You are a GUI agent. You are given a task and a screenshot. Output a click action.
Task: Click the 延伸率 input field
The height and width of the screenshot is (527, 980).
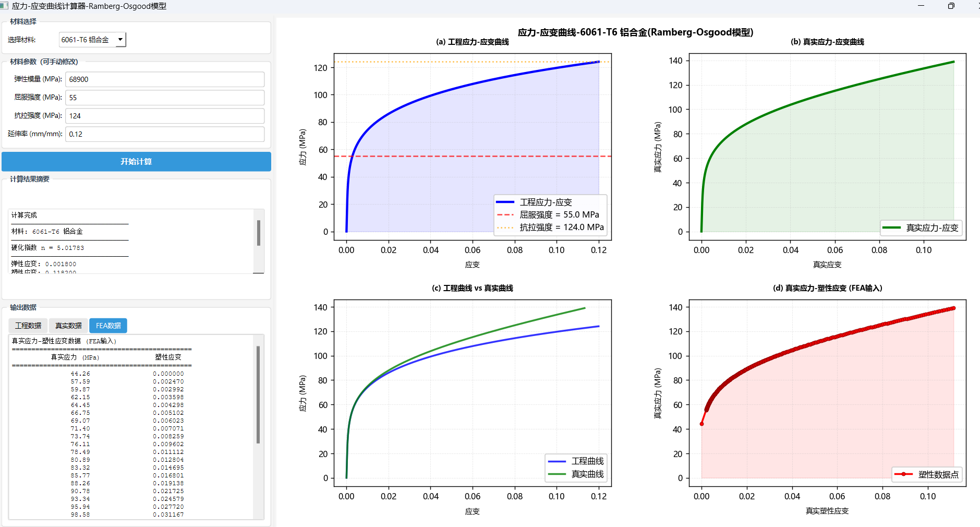click(x=165, y=134)
